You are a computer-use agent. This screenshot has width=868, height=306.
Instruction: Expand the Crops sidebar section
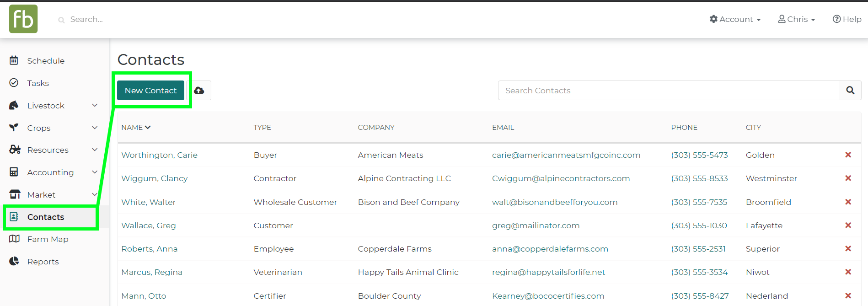95,128
